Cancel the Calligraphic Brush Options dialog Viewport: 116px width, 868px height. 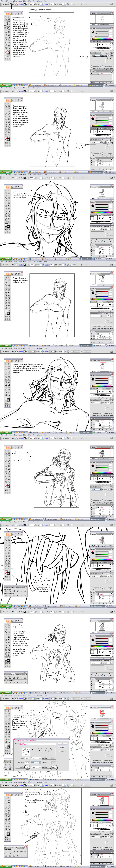[62, 747]
